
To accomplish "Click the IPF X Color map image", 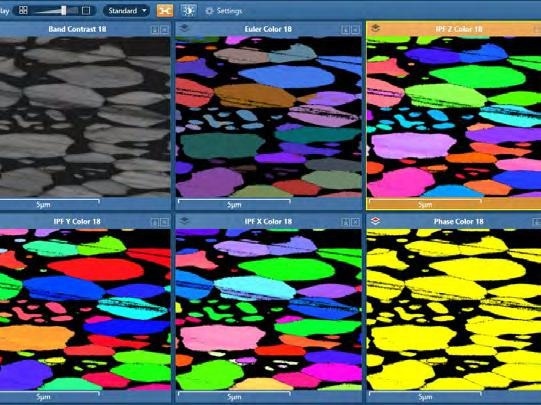I will (x=269, y=309).
